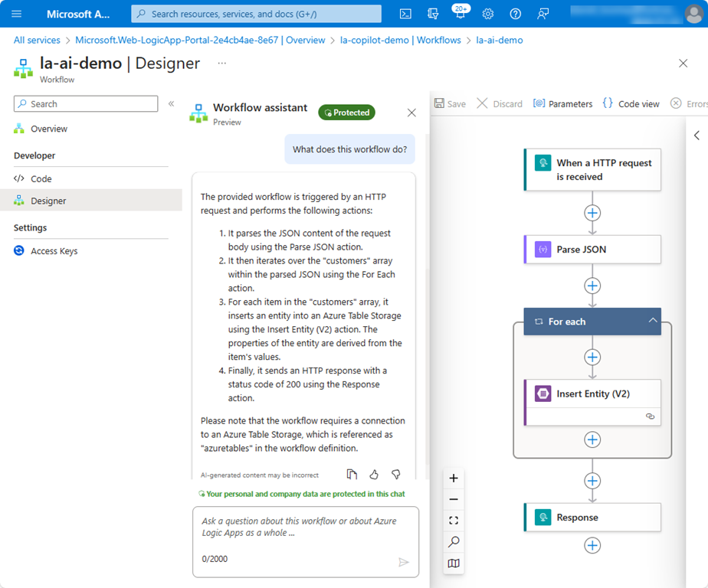Collapse the For each action block
This screenshot has width=708, height=588.
click(653, 321)
